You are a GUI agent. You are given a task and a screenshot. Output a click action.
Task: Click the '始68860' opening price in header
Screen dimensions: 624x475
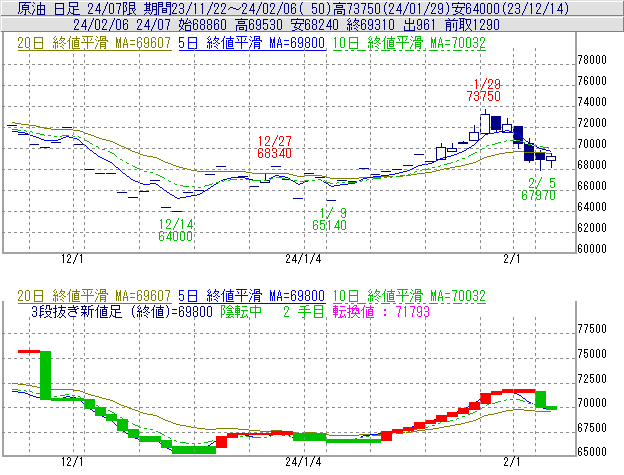pyautogui.click(x=203, y=25)
